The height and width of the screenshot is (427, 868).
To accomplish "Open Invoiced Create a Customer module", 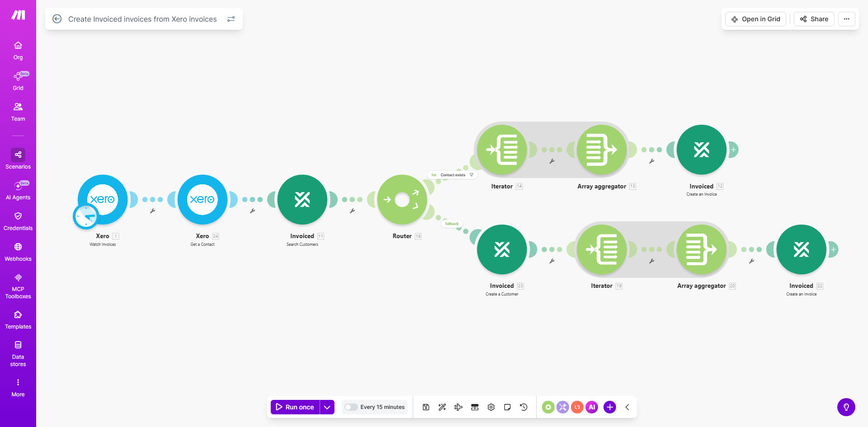I will (x=502, y=249).
